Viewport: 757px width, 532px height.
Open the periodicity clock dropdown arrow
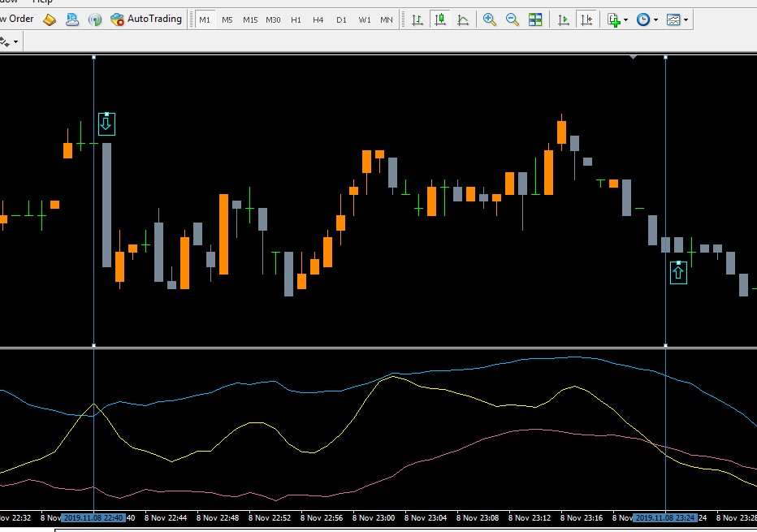[655, 19]
